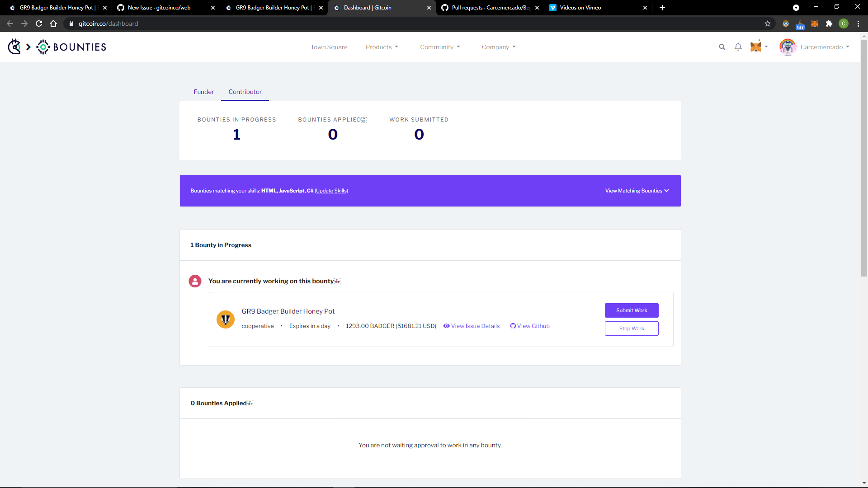The image size is (868, 488).
Task: Expand the Company menu
Action: [x=499, y=47]
